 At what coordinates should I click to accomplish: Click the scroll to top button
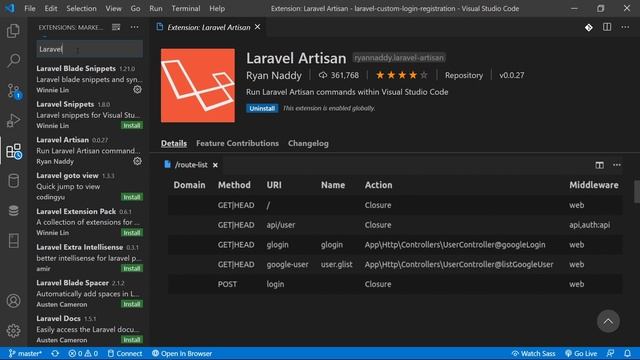(x=608, y=321)
